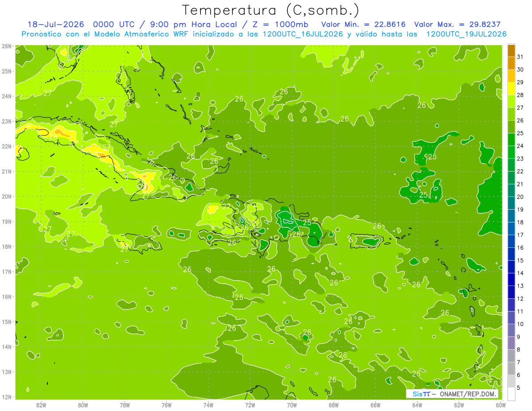
Task: Click the "21N" latitude axis label
Action: click(6, 171)
